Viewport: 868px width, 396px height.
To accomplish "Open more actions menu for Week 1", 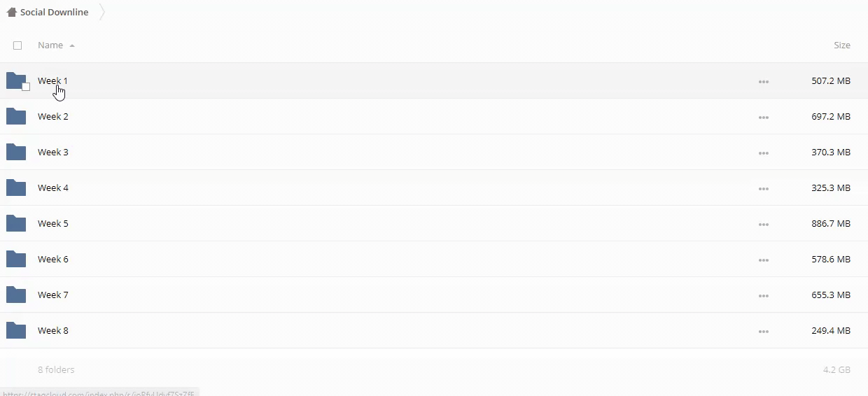I will 763,82.
